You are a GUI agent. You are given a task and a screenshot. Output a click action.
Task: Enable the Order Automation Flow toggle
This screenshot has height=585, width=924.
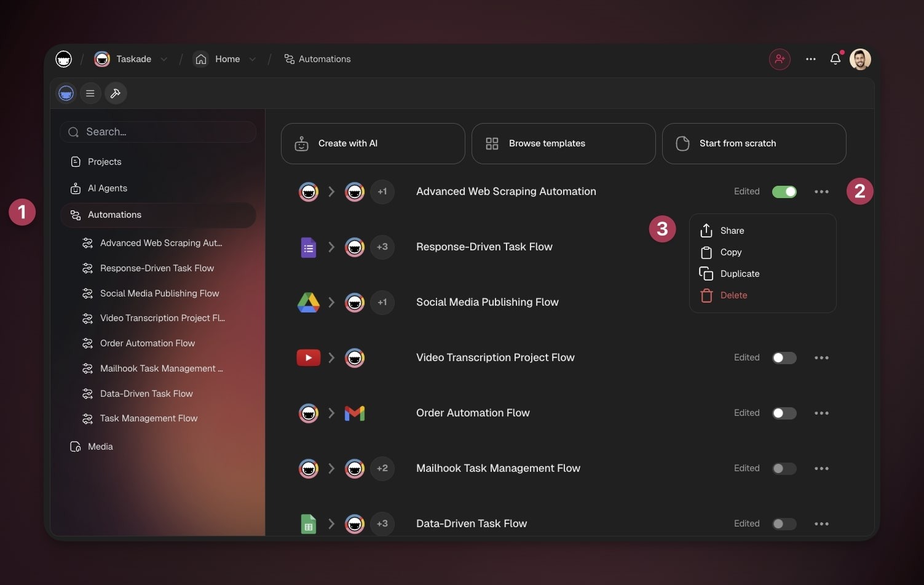click(x=784, y=413)
